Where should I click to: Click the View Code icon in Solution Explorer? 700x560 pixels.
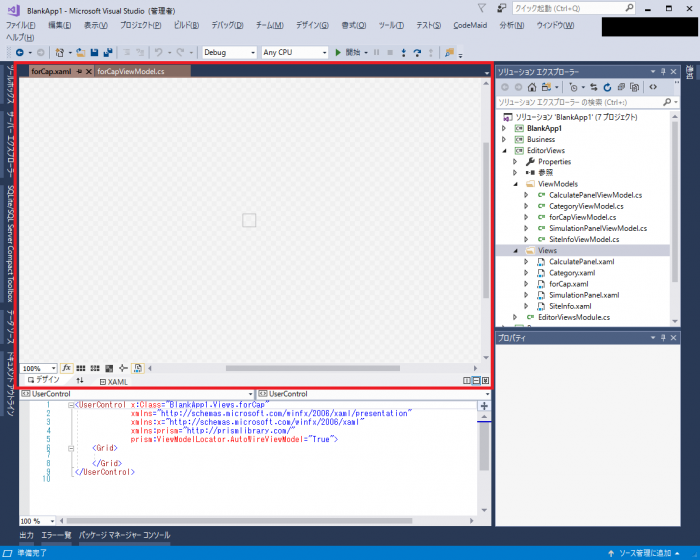pos(653,87)
